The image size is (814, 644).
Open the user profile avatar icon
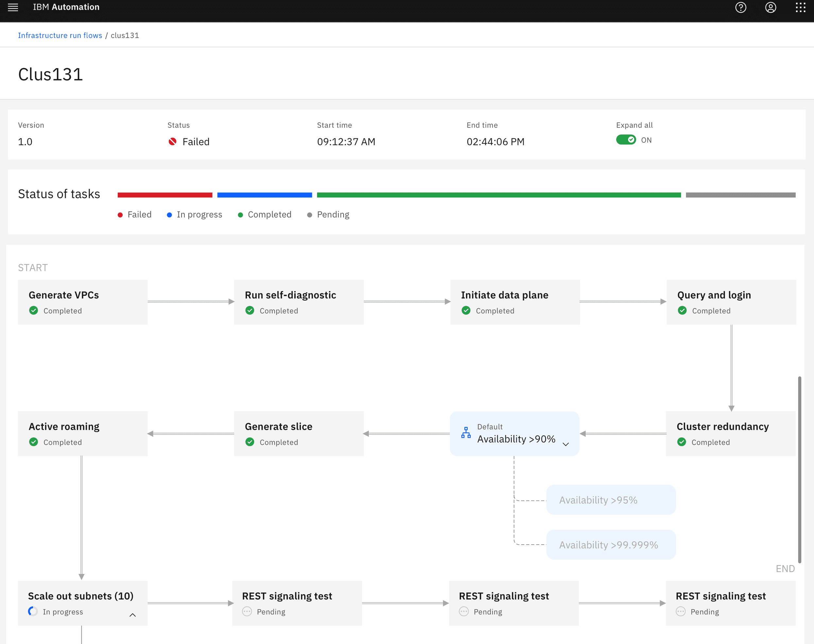coord(770,8)
